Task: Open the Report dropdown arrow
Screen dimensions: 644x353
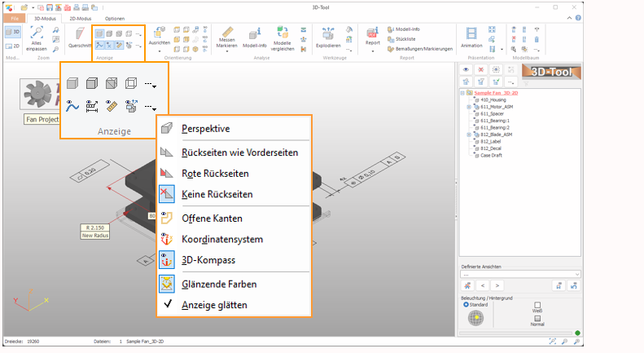Action: click(x=373, y=51)
